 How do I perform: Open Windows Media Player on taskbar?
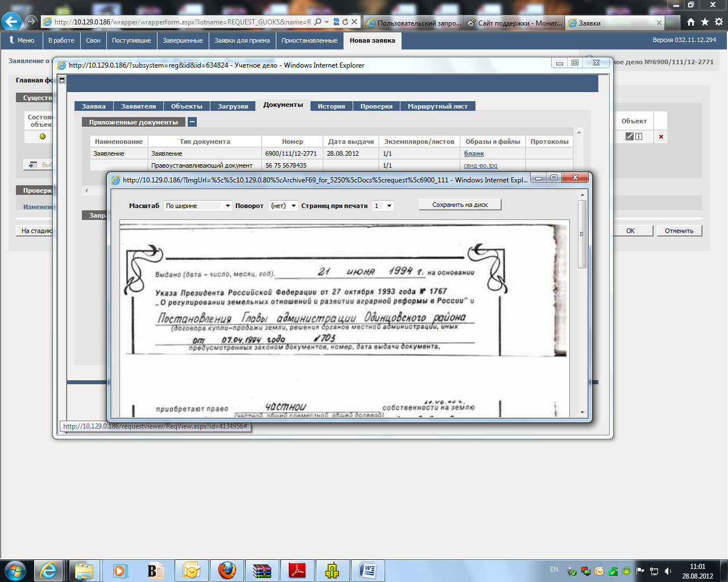pyautogui.click(x=120, y=570)
